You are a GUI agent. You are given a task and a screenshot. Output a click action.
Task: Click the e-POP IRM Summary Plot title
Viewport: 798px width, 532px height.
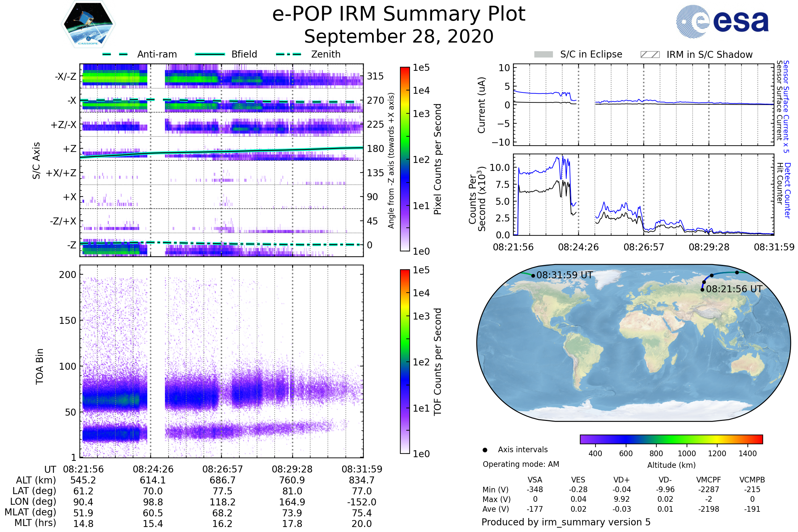(x=399, y=14)
